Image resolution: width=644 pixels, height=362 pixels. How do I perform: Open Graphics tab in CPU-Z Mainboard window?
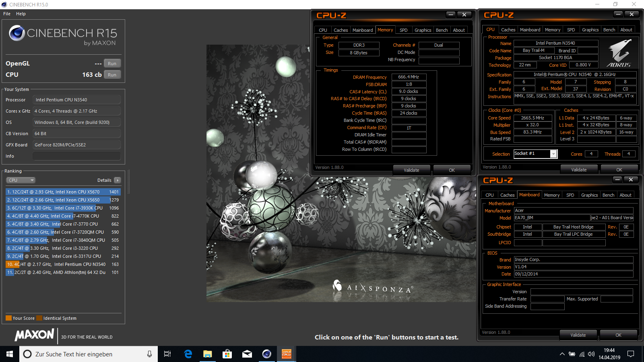click(590, 195)
